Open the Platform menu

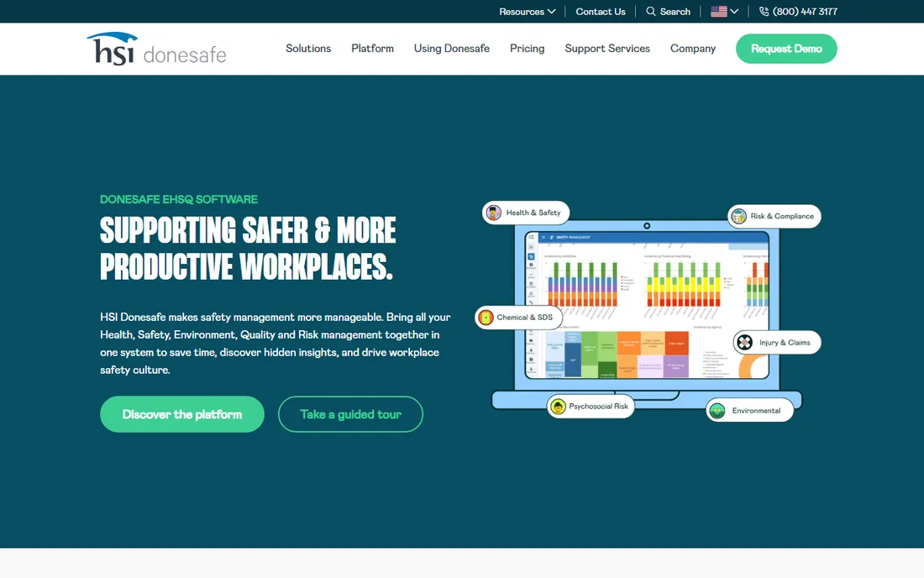click(372, 49)
